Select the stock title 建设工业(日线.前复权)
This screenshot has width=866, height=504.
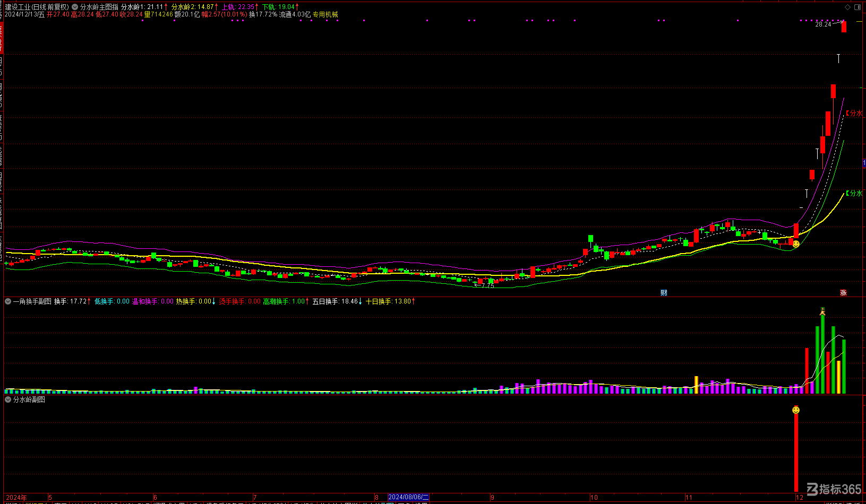coord(37,7)
